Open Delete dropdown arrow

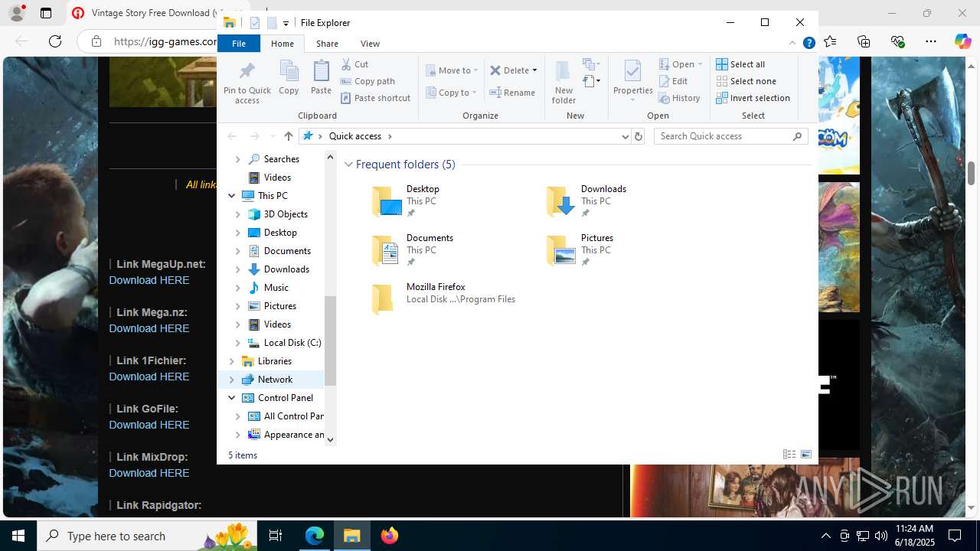[534, 70]
